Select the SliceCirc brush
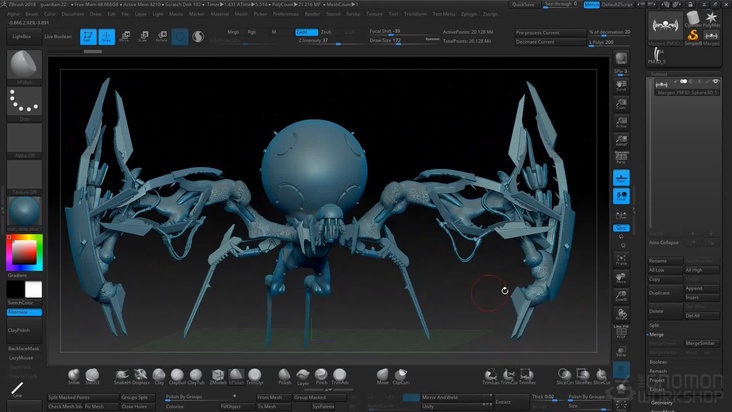 point(564,376)
